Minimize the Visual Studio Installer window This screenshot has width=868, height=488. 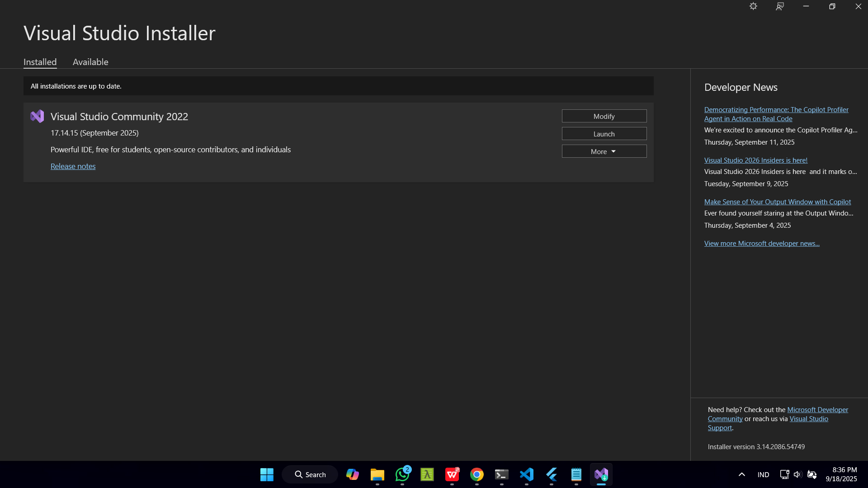point(806,6)
